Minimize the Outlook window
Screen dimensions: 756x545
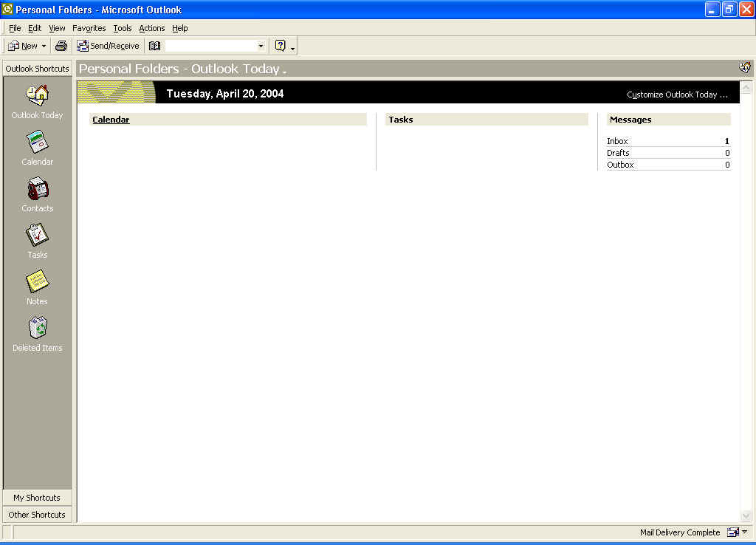712,10
